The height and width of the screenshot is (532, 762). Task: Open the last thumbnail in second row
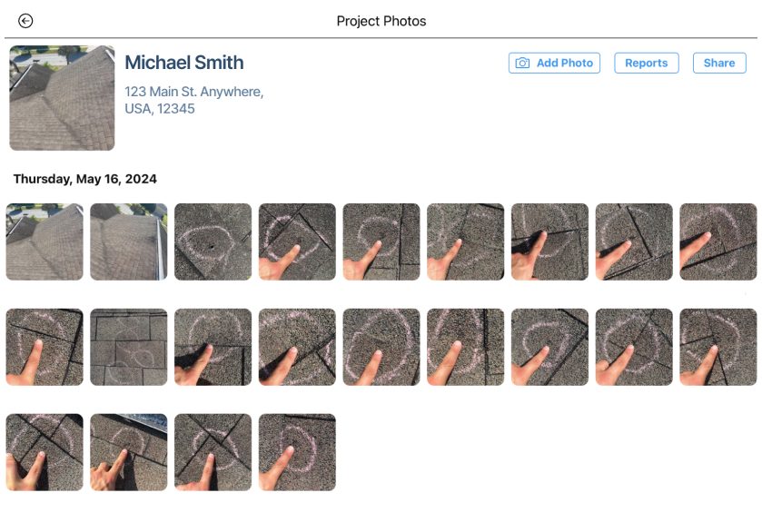pyautogui.click(x=718, y=347)
